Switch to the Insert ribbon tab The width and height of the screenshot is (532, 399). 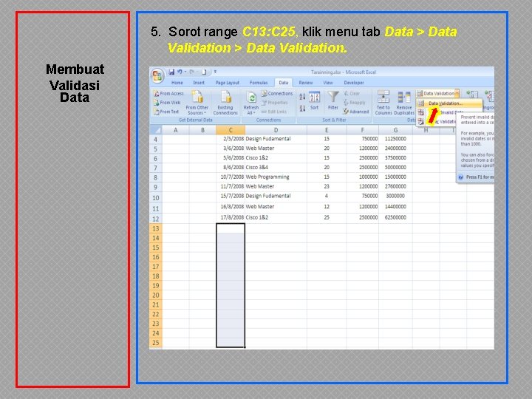199,83
